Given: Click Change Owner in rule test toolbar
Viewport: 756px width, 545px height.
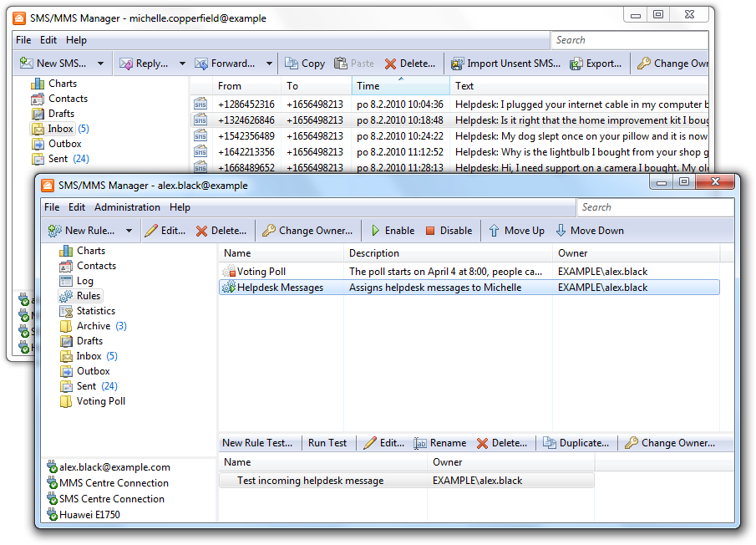Looking at the screenshot, I should (670, 443).
